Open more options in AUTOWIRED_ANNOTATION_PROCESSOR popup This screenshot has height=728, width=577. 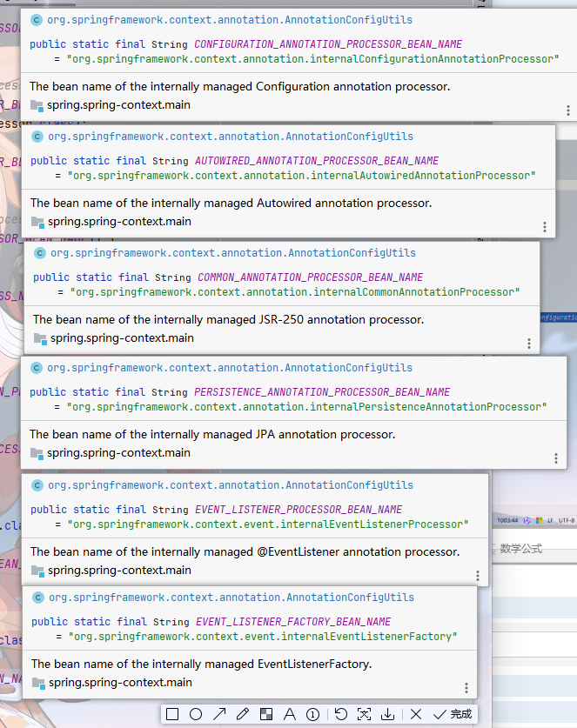click(x=545, y=226)
